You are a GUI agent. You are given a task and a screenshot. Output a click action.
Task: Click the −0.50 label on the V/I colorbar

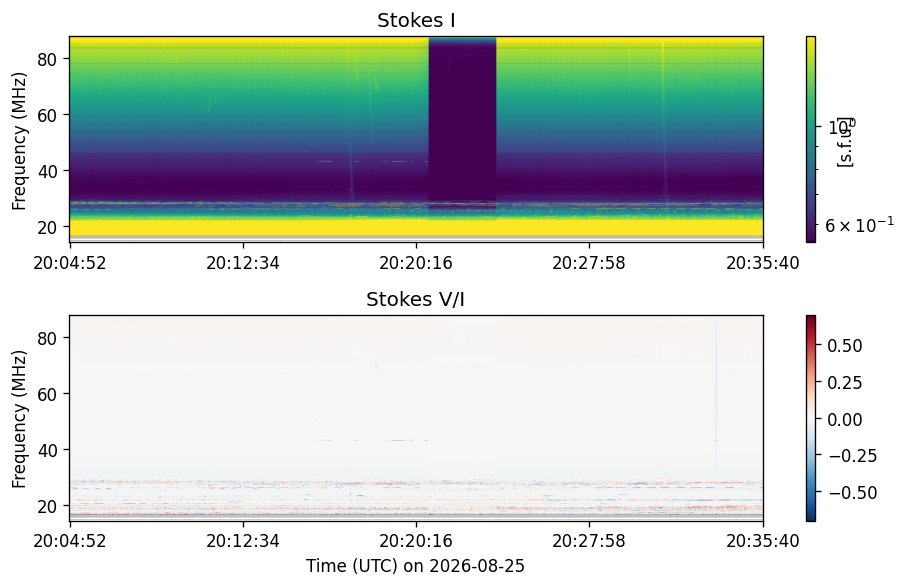[852, 492]
